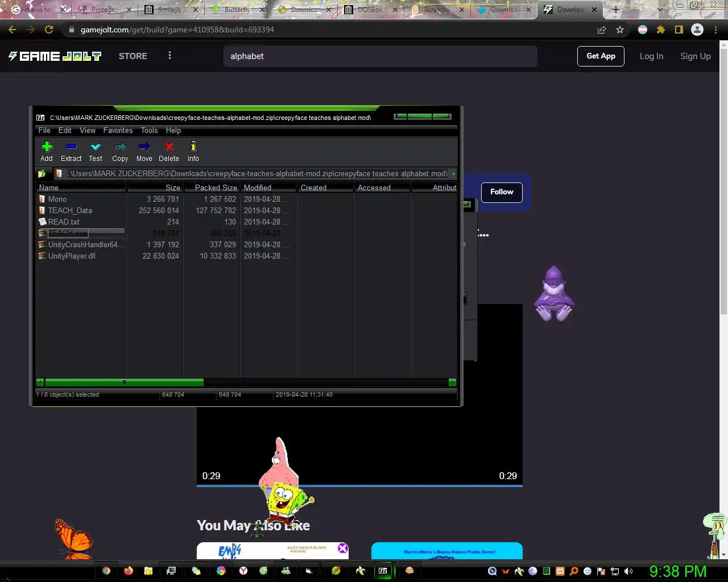Screen dimensions: 728x582
Task: Open the browser extensions puzzle icon
Action: pos(661,30)
